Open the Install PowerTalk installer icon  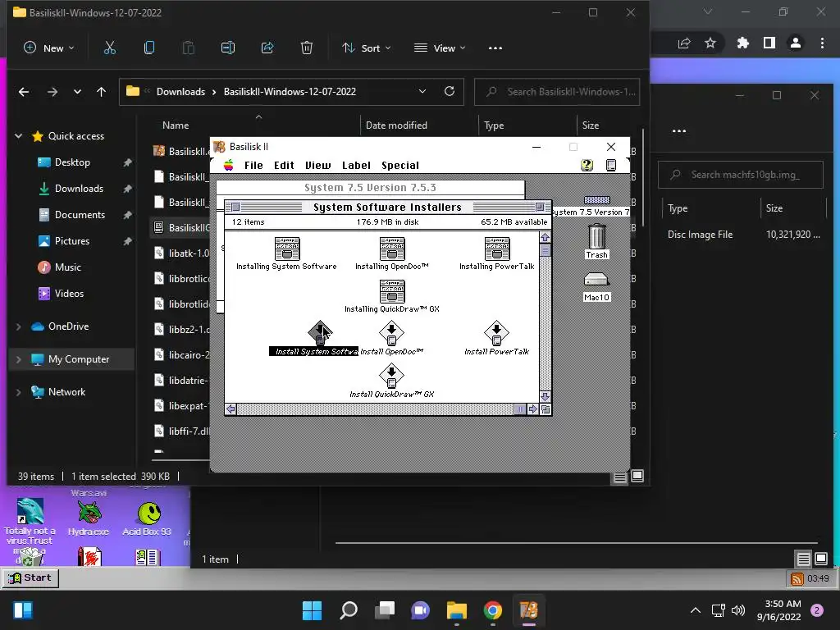click(x=496, y=333)
